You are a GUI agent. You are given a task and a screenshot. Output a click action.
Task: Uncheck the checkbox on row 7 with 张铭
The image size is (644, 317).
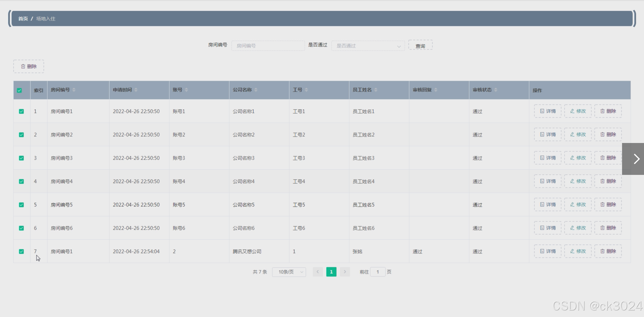pos(21,251)
